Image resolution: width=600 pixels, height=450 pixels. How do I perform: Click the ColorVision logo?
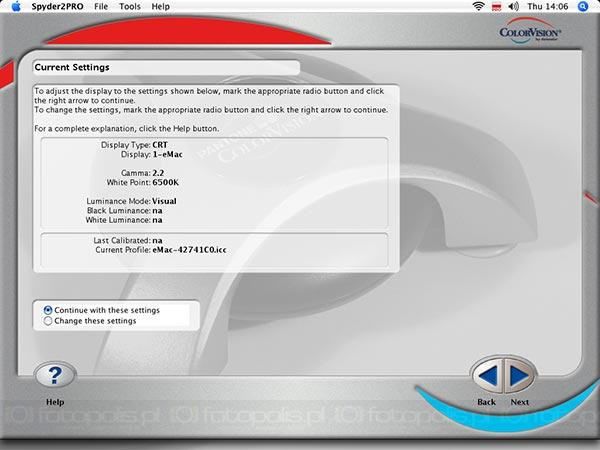(530, 31)
